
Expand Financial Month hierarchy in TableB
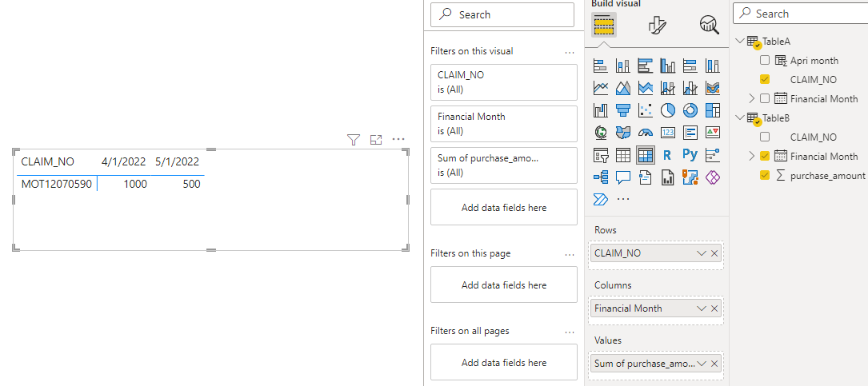tap(752, 156)
